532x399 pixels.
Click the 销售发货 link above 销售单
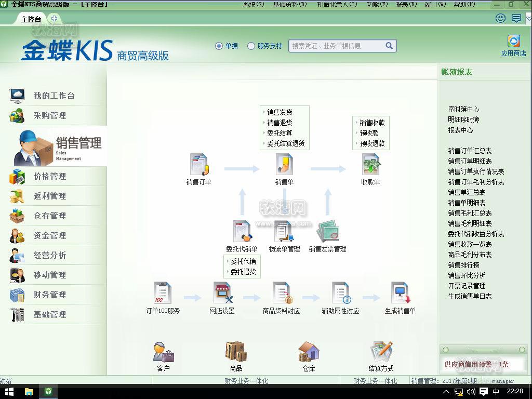click(280, 112)
